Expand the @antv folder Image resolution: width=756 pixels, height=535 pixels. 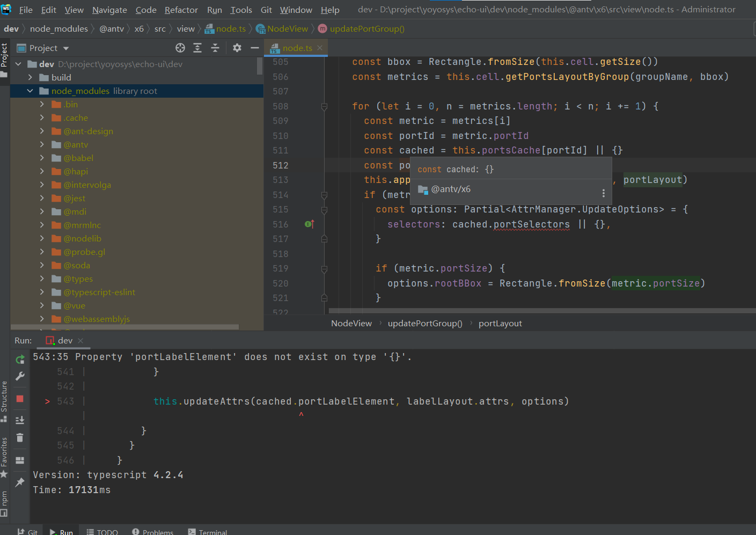pos(42,144)
